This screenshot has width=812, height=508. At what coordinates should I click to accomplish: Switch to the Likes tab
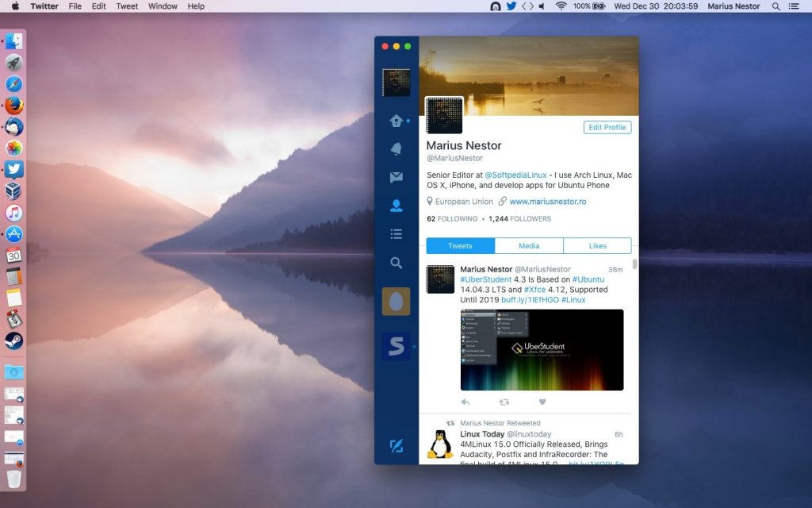pyautogui.click(x=597, y=246)
